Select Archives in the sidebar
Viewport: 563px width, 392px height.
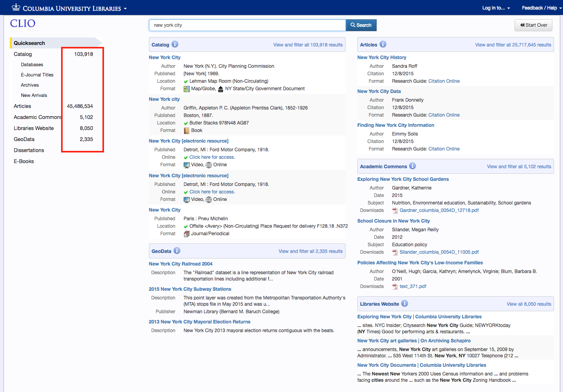pos(30,85)
